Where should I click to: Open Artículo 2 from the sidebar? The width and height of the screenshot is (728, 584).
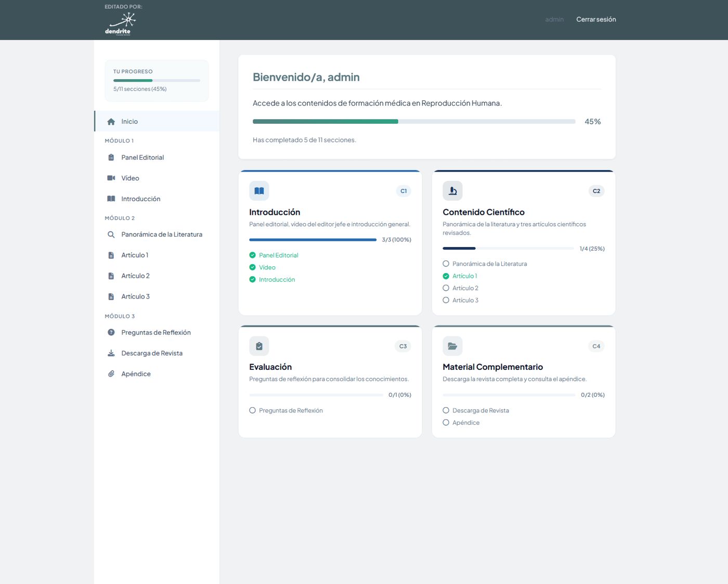pyautogui.click(x=157, y=276)
